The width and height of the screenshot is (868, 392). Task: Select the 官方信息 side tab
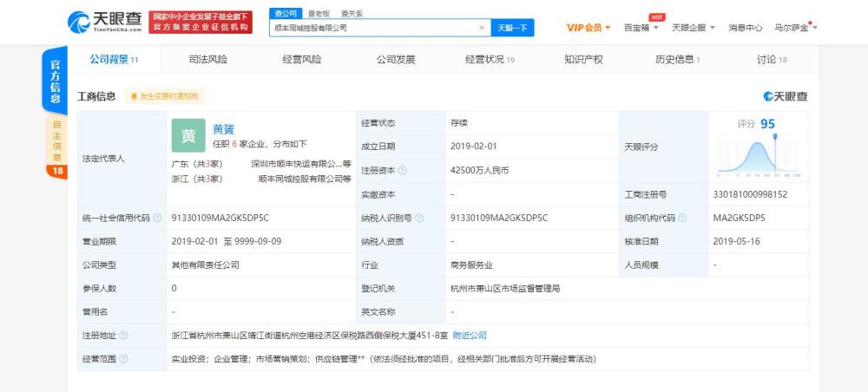56,81
